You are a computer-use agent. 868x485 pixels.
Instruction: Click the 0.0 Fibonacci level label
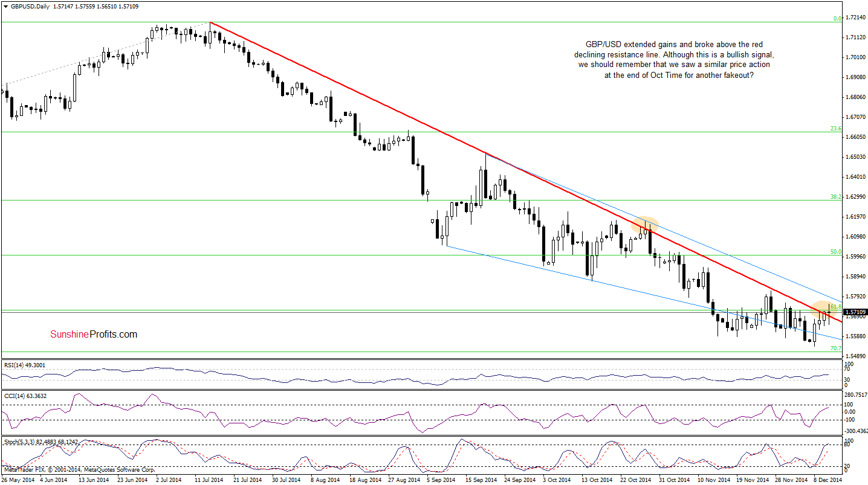point(838,19)
